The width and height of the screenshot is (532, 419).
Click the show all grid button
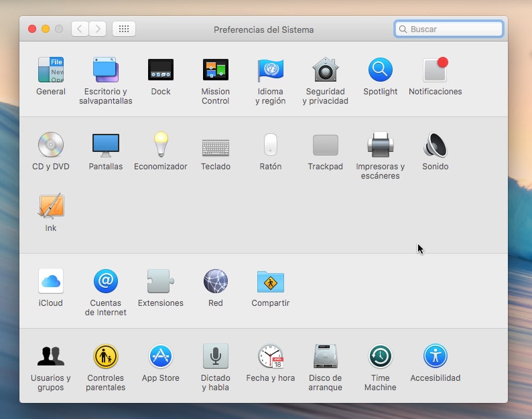124,29
